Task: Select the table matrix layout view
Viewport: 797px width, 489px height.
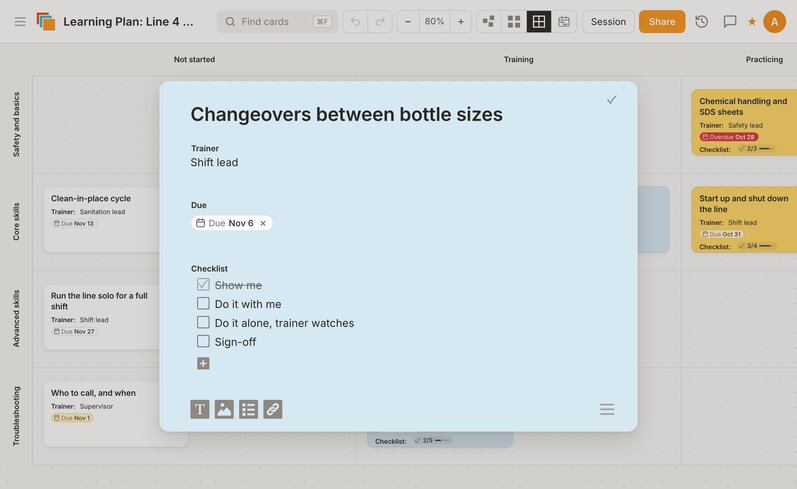Action: [539, 22]
